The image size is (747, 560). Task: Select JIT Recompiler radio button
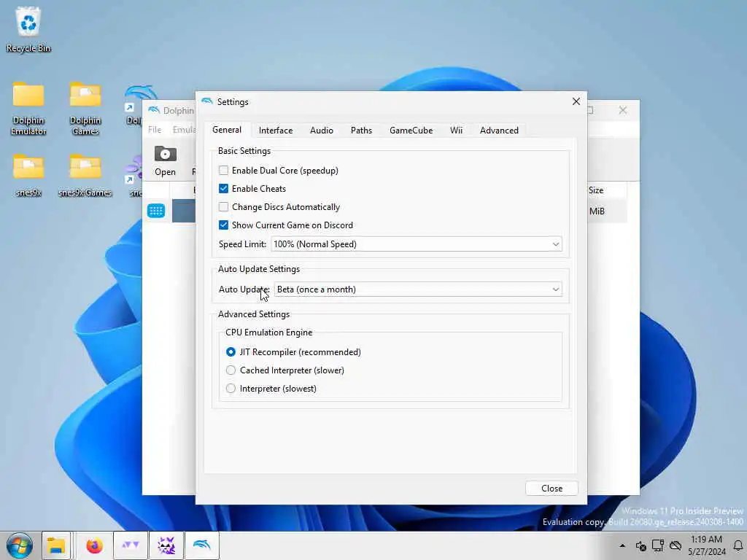[231, 352]
